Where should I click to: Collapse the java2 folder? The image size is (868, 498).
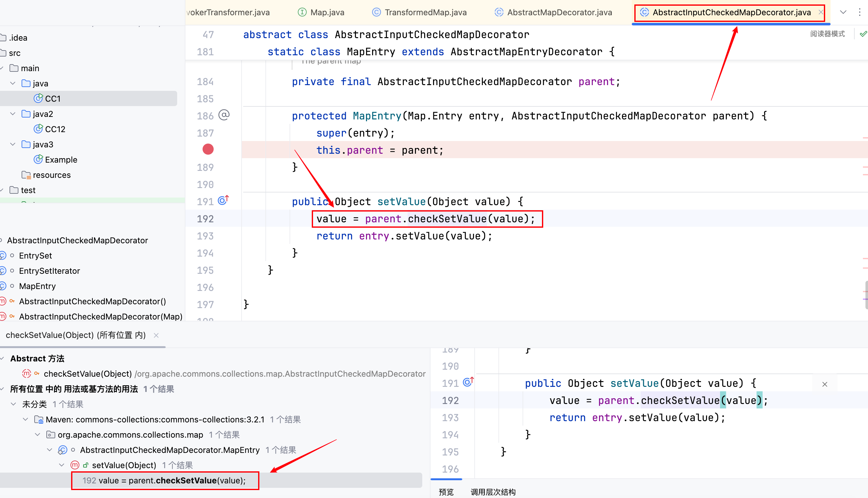pos(13,114)
